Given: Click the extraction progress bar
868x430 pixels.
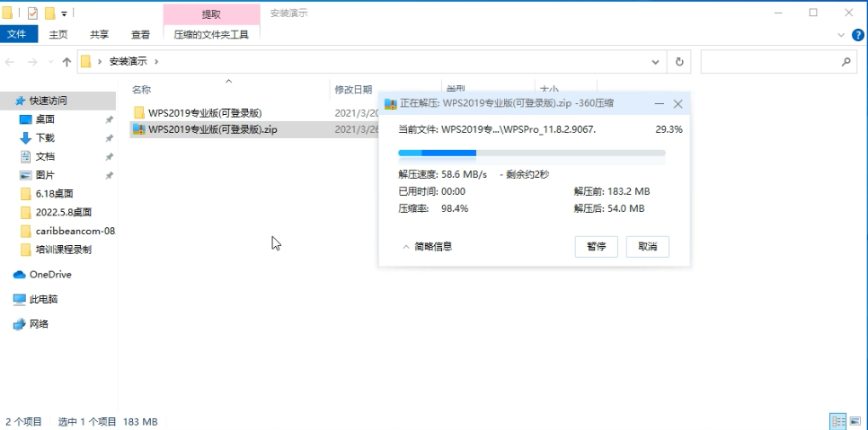Looking at the screenshot, I should pyautogui.click(x=532, y=154).
